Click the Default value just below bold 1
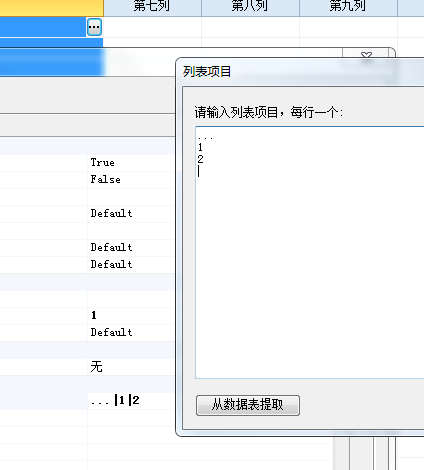 coord(111,332)
